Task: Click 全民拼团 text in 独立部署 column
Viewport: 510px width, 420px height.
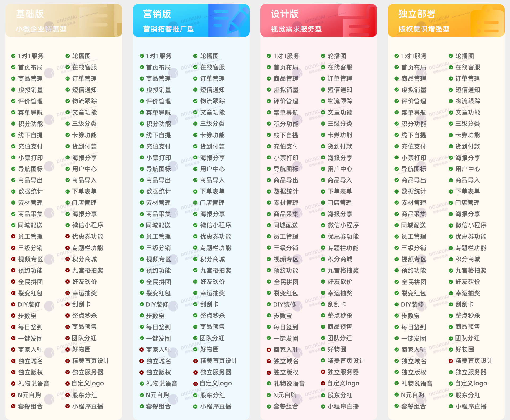Action: [x=414, y=282]
